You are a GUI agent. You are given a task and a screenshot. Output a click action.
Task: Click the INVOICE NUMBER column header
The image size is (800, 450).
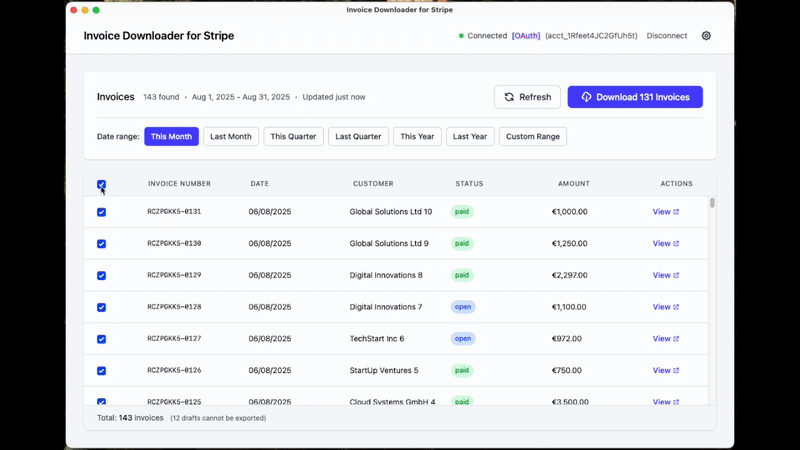tap(180, 184)
